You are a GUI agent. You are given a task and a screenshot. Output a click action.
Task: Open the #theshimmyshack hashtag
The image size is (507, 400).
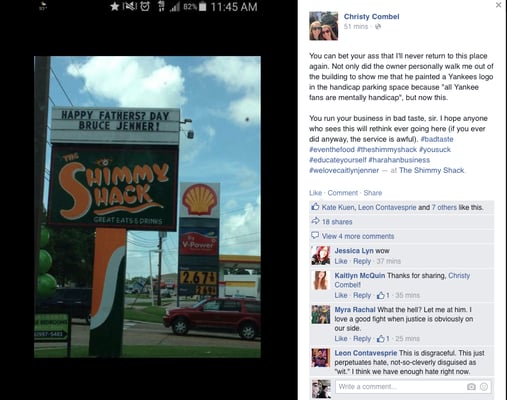[x=387, y=149]
